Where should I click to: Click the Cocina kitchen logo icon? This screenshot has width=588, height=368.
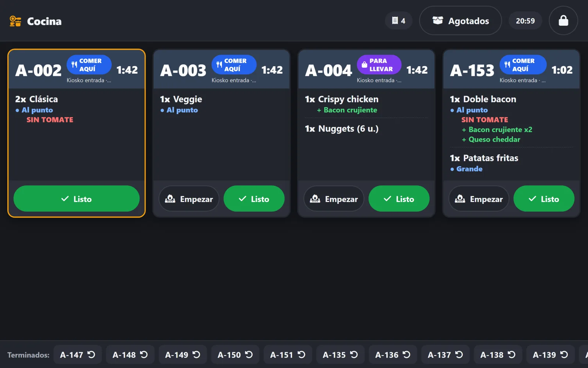(x=15, y=21)
